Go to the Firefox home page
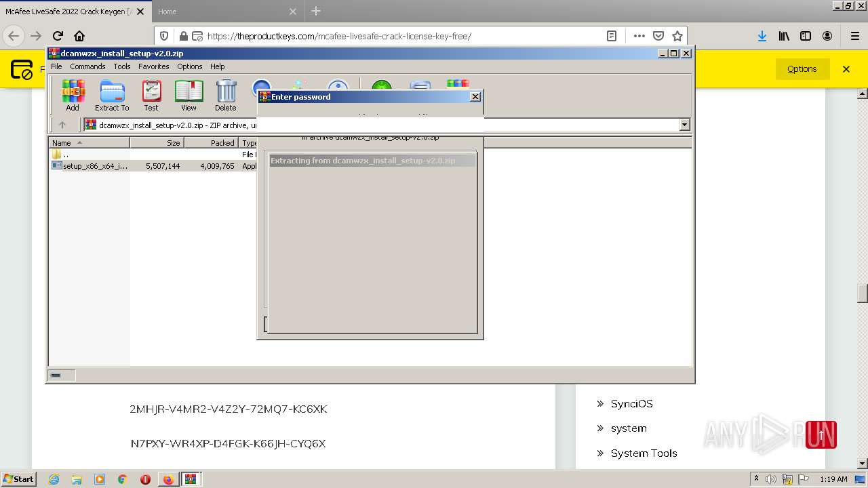The image size is (868, 488). click(79, 36)
